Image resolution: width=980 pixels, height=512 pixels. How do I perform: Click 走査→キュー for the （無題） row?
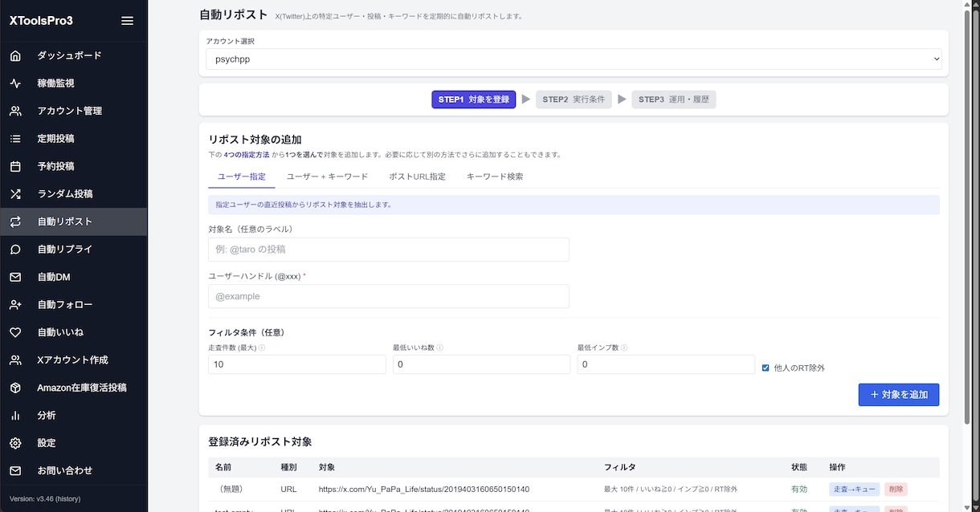(855, 489)
